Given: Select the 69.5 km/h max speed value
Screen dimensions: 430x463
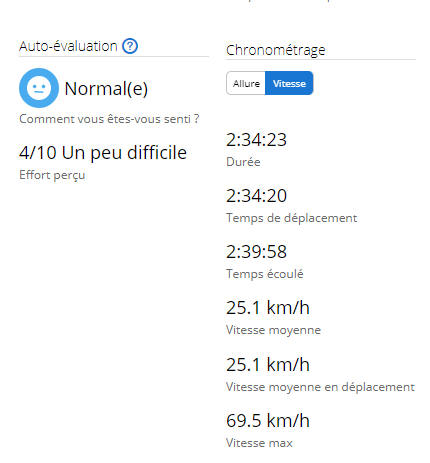Looking at the screenshot, I should (x=268, y=421).
